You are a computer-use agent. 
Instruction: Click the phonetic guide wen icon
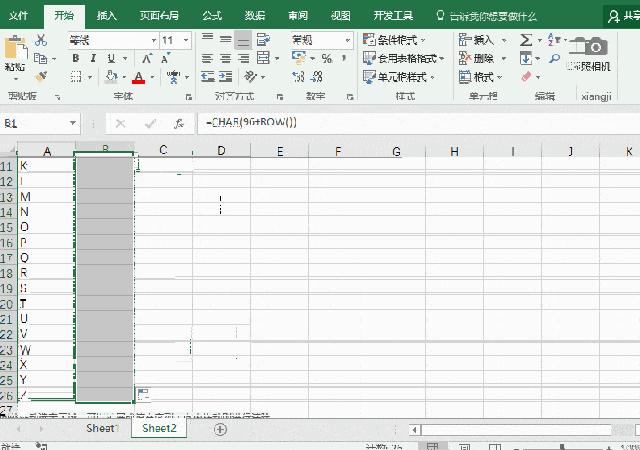pos(173,76)
